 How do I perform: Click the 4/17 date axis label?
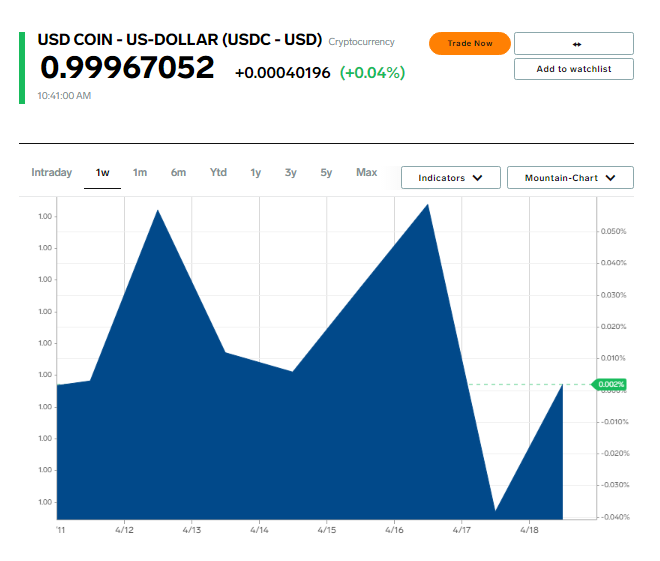coord(462,530)
